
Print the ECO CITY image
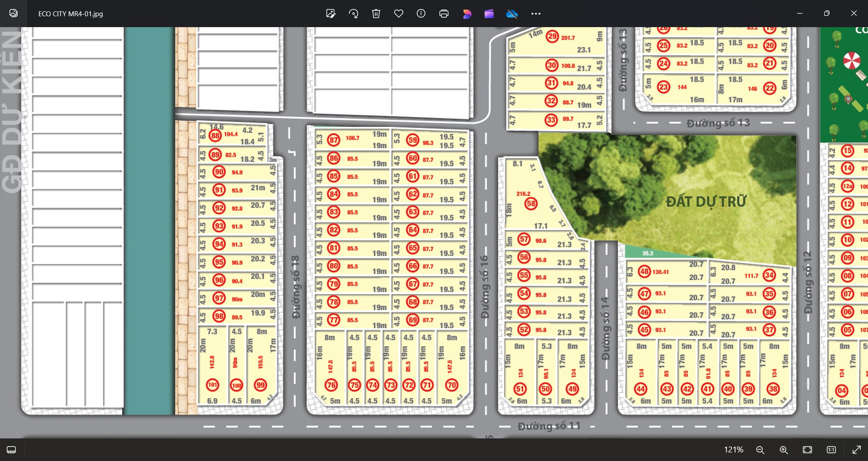click(x=444, y=14)
